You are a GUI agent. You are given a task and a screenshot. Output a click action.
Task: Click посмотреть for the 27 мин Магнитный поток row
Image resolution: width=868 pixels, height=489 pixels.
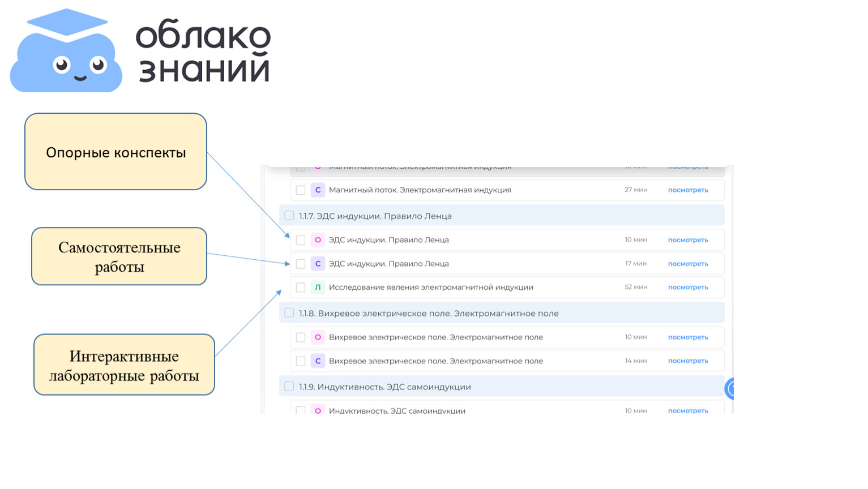(x=688, y=190)
